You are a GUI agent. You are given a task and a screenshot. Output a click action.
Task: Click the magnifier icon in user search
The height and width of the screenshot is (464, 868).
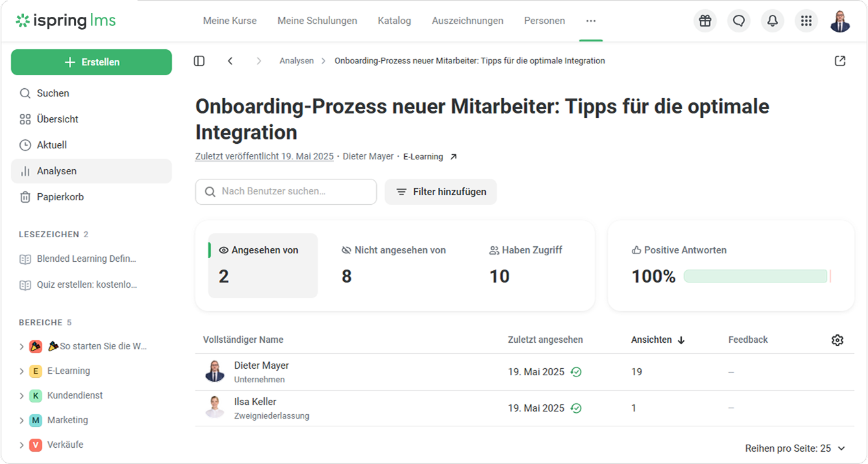click(210, 192)
